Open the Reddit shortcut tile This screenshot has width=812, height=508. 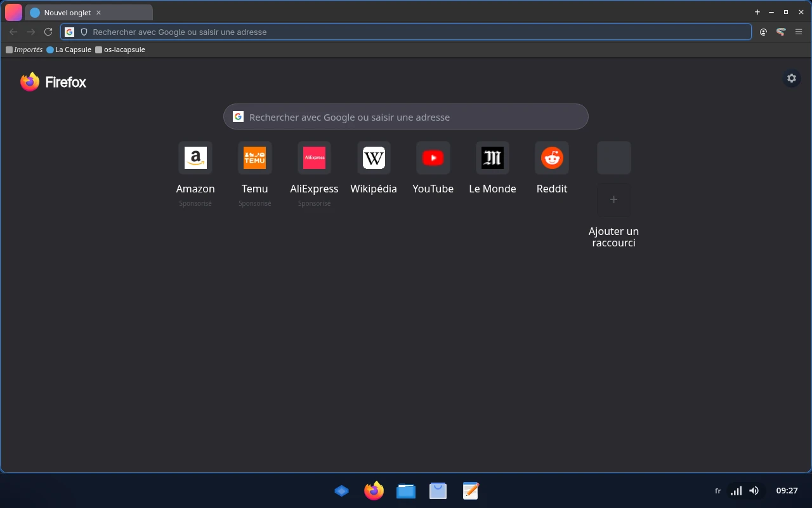click(x=552, y=158)
